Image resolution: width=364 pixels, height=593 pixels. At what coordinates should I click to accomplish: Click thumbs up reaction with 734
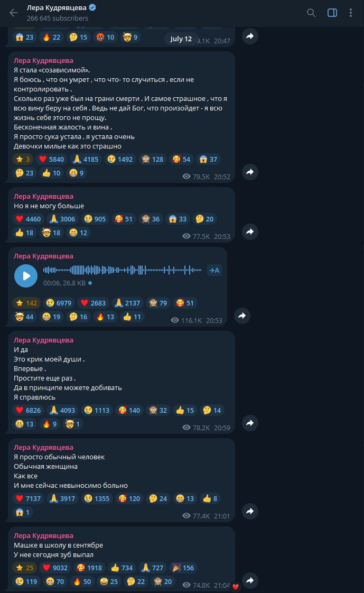click(122, 568)
